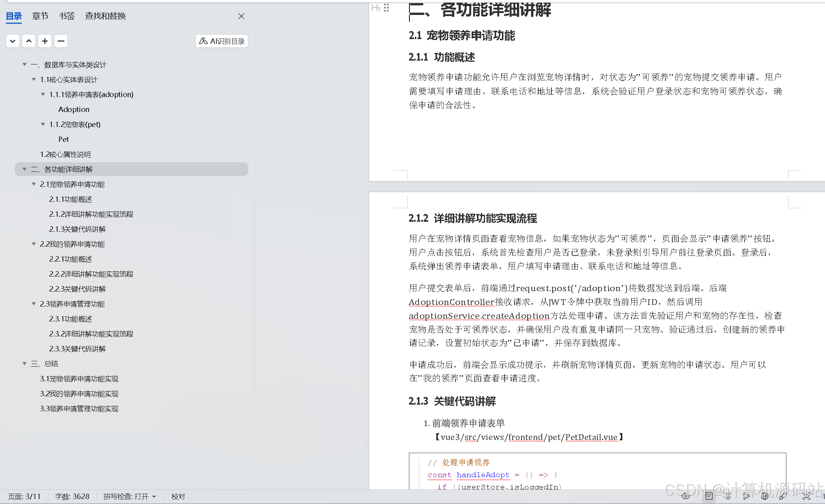Jump to 2.1.2详细讲解功能实现流程 in outline
The height and width of the screenshot is (504, 825).
(x=91, y=214)
